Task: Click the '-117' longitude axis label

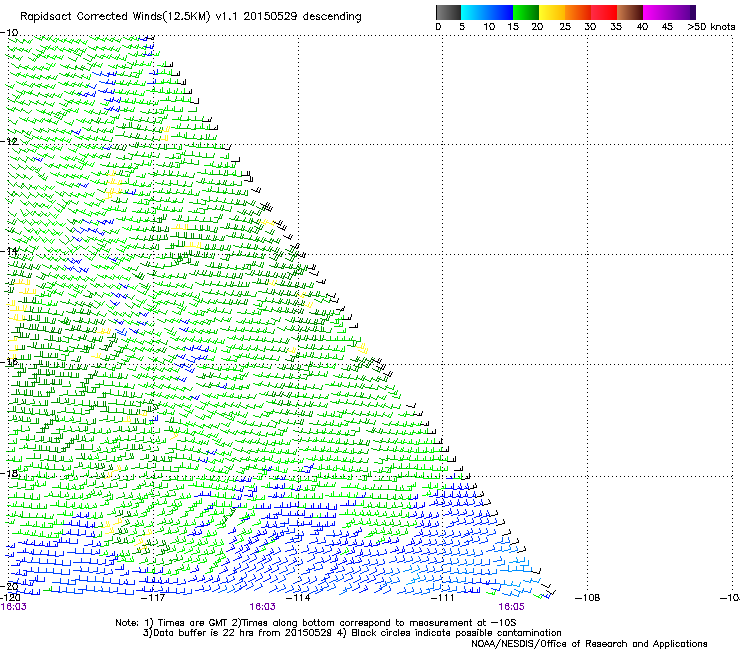Action: click(x=153, y=598)
